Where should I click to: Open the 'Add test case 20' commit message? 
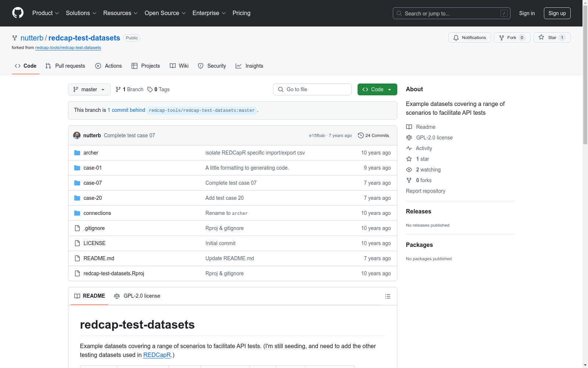(225, 198)
